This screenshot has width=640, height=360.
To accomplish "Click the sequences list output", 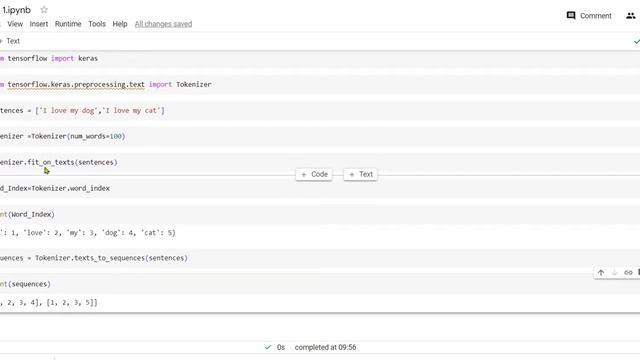I will click(x=49, y=303).
